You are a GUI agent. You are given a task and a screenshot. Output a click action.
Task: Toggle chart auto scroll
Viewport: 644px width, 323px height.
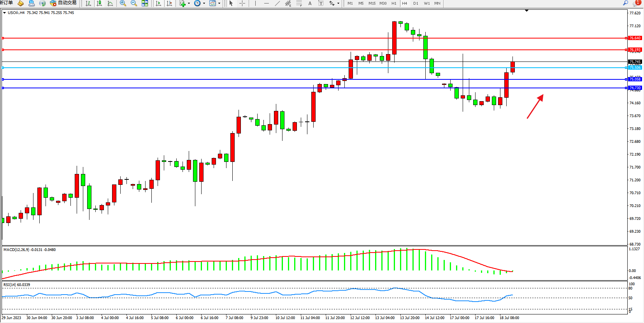[x=158, y=3]
